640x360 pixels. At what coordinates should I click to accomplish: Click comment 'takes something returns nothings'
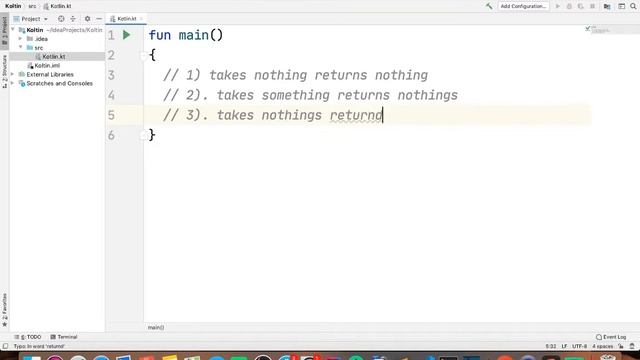click(x=337, y=95)
